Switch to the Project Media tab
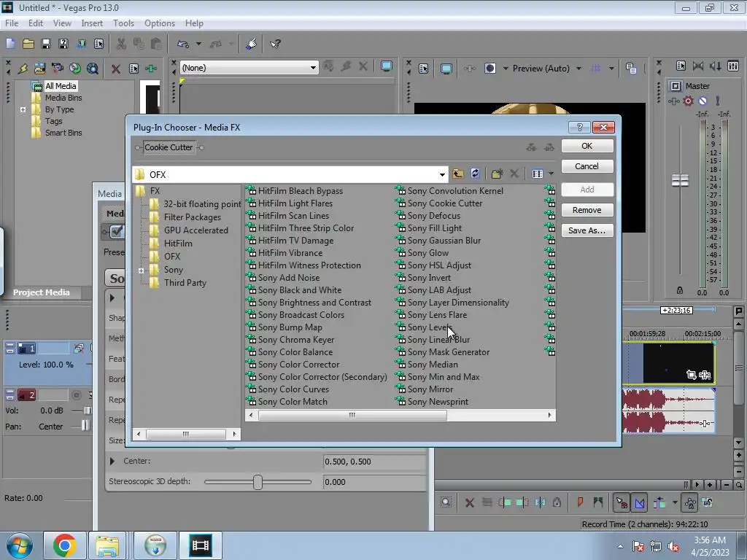Image resolution: width=747 pixels, height=560 pixels. pos(42,292)
